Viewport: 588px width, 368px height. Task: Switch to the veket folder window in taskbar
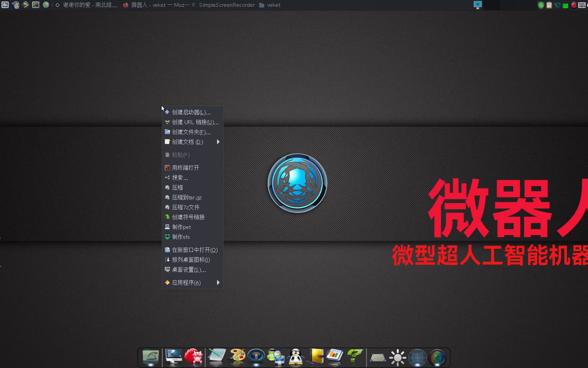coord(270,5)
